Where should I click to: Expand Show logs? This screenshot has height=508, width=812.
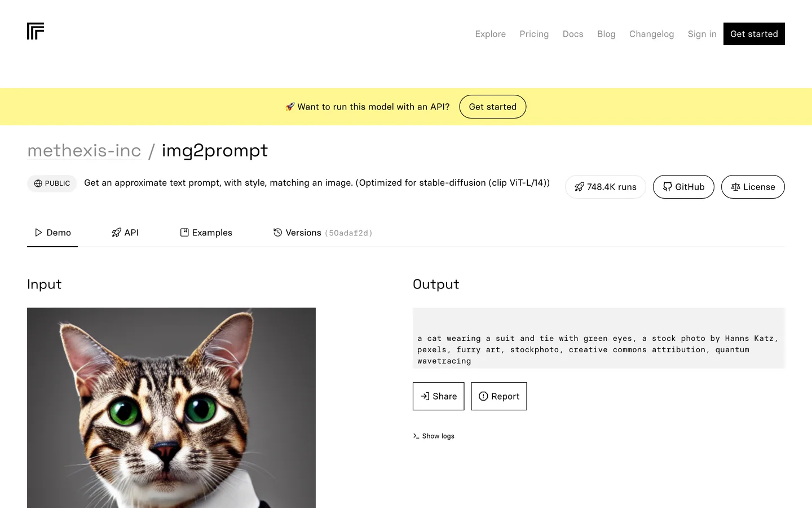(434, 436)
